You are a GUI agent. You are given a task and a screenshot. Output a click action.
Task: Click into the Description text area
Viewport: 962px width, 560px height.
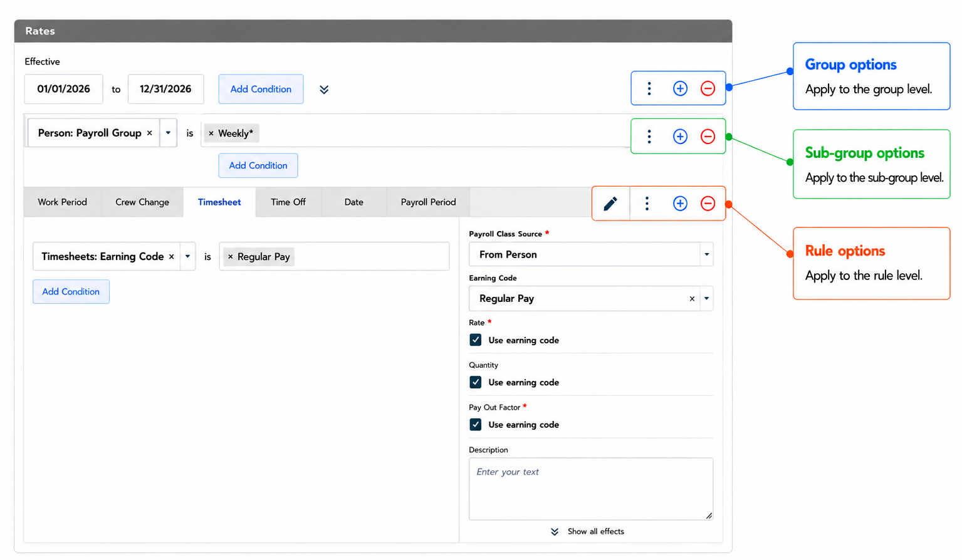(591, 489)
